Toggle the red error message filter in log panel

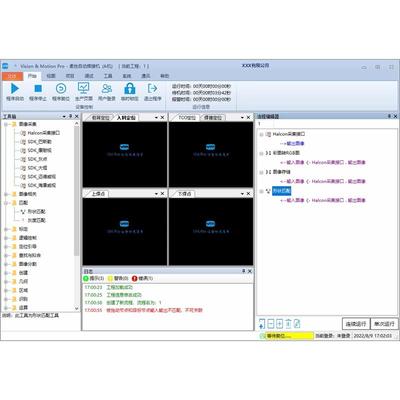pyautogui.click(x=142, y=278)
